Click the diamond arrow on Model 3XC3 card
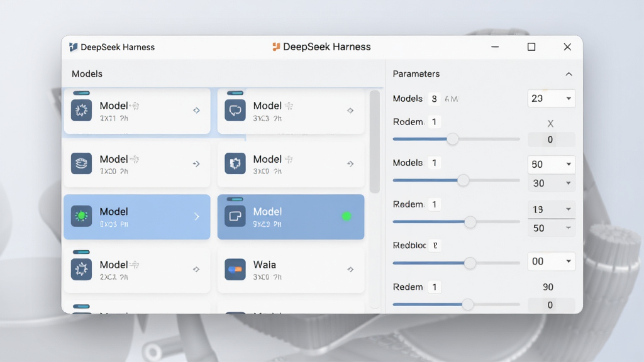This screenshot has height=362, width=644. [350, 111]
